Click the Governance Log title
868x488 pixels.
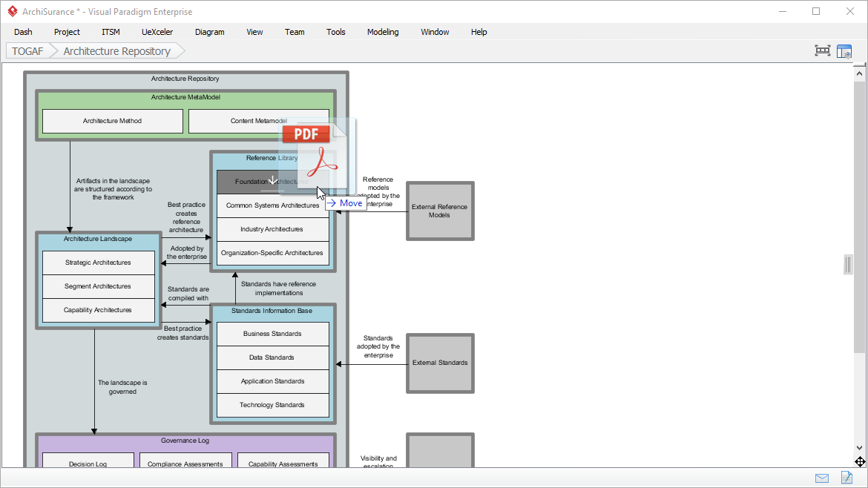(x=185, y=441)
